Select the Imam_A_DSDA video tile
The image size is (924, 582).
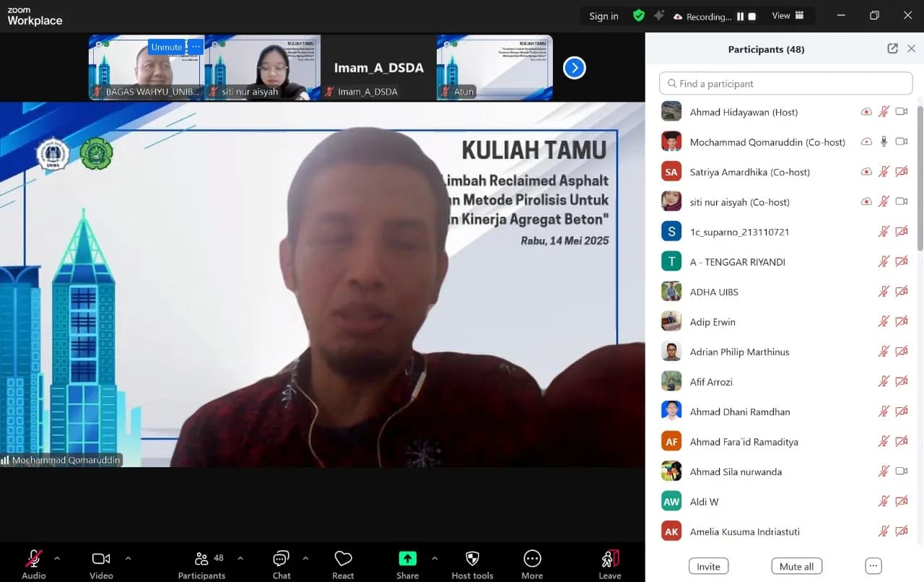pyautogui.click(x=378, y=67)
